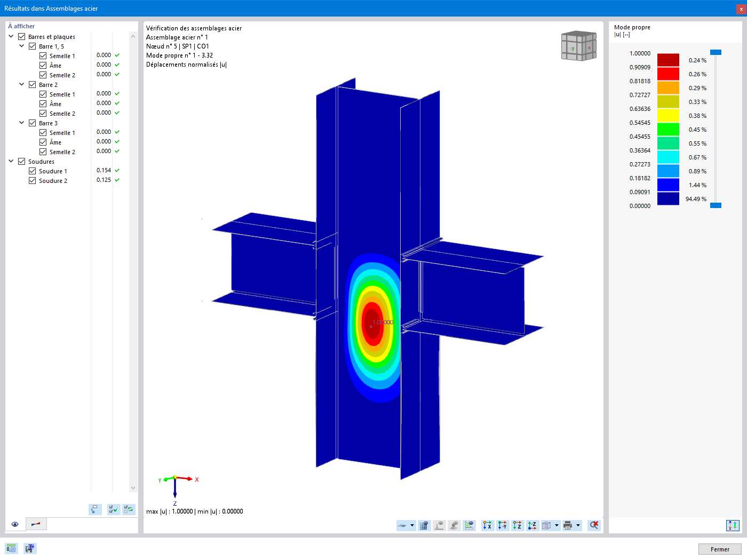Viewport: 747px width, 560px height.
Task: Set view along the X axis
Action: pyautogui.click(x=488, y=525)
